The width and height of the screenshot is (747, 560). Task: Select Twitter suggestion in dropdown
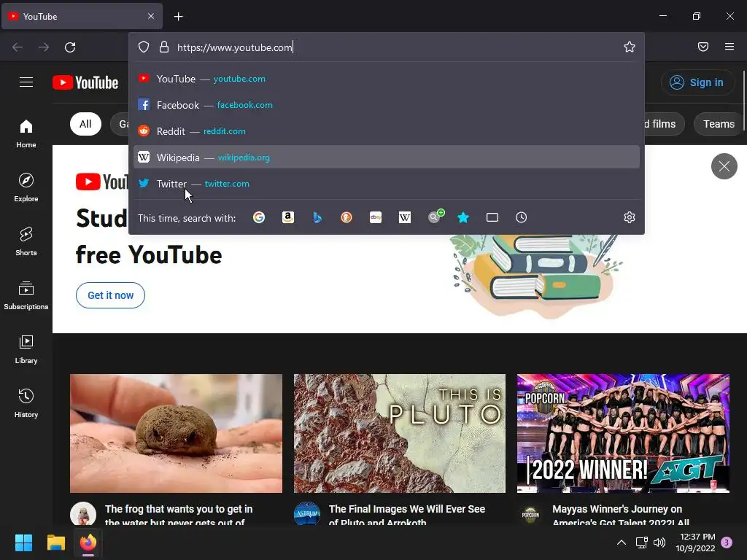tap(387, 183)
